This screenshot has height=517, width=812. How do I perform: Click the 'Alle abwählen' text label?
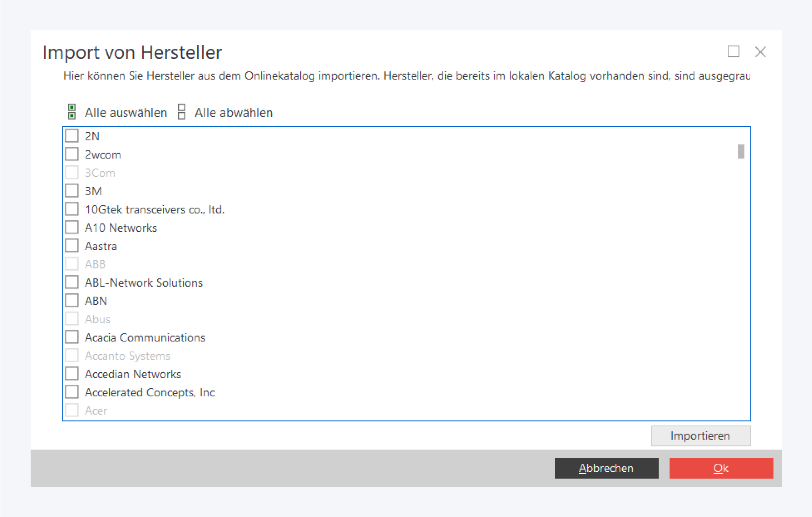[x=234, y=113]
